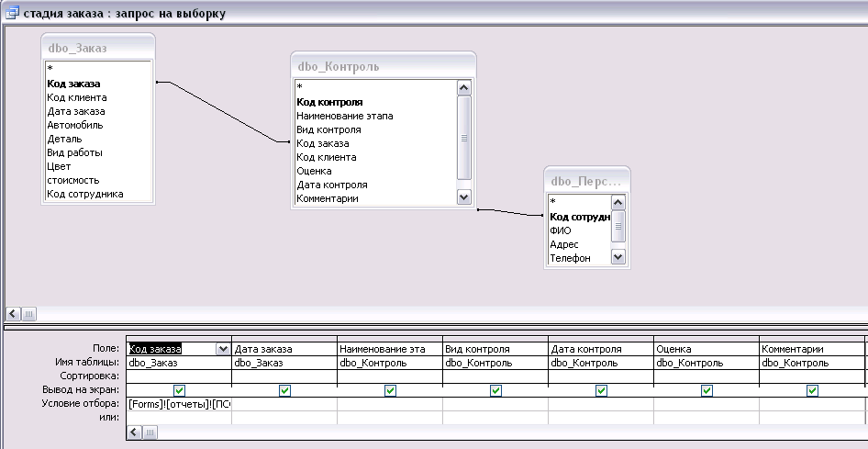868x449 pixels.
Task: Toggle display checkbox for Дата контроля column
Action: click(x=601, y=390)
